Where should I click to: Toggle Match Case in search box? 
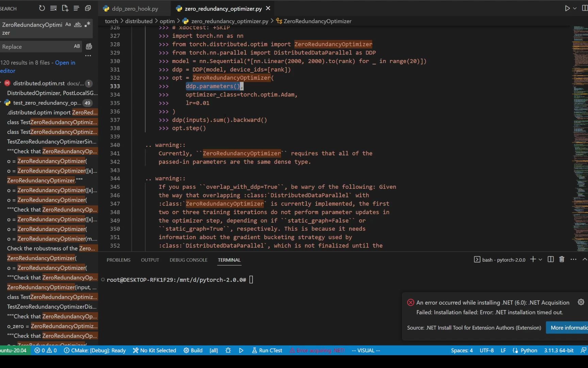pyautogui.click(x=68, y=25)
